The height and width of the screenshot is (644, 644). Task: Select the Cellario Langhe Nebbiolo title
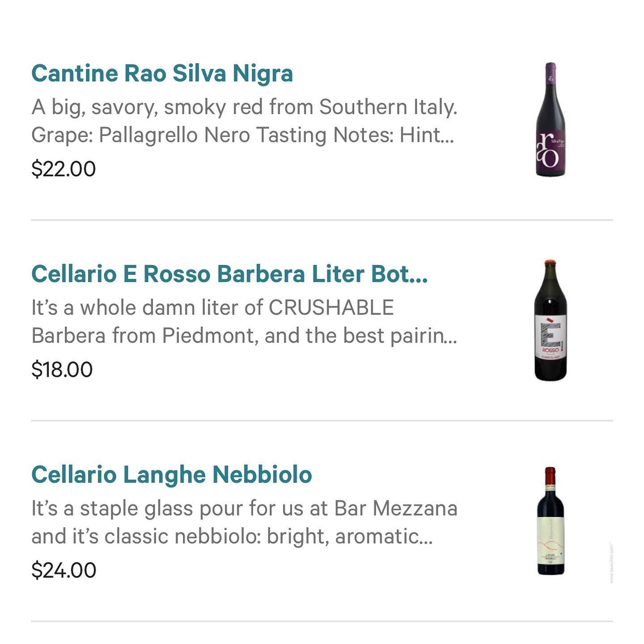click(171, 475)
